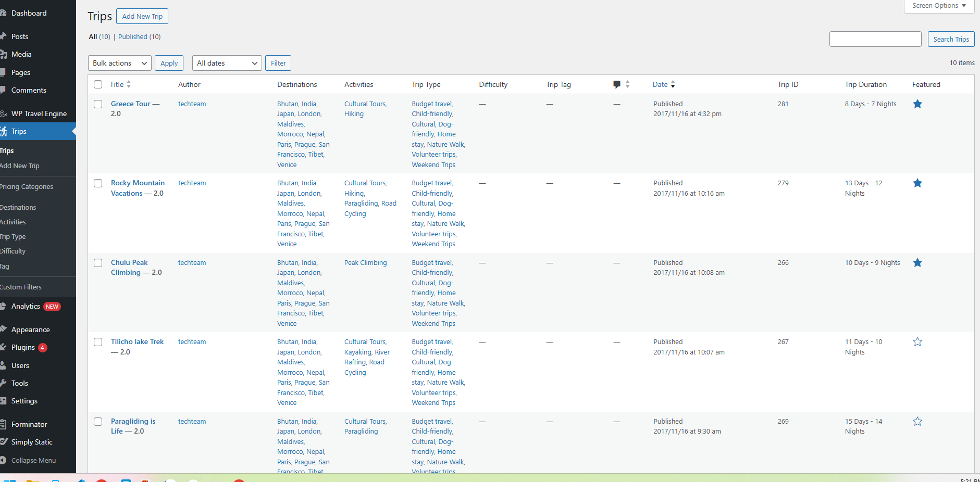Viewport: 980px width, 482px height.
Task: Click the Add New Trip button
Action: click(142, 16)
